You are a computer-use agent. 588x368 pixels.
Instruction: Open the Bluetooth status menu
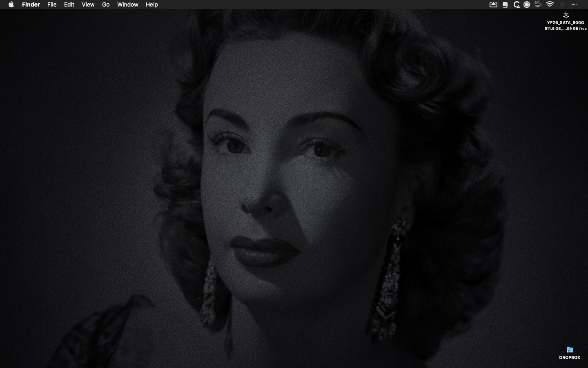pyautogui.click(x=562, y=4)
